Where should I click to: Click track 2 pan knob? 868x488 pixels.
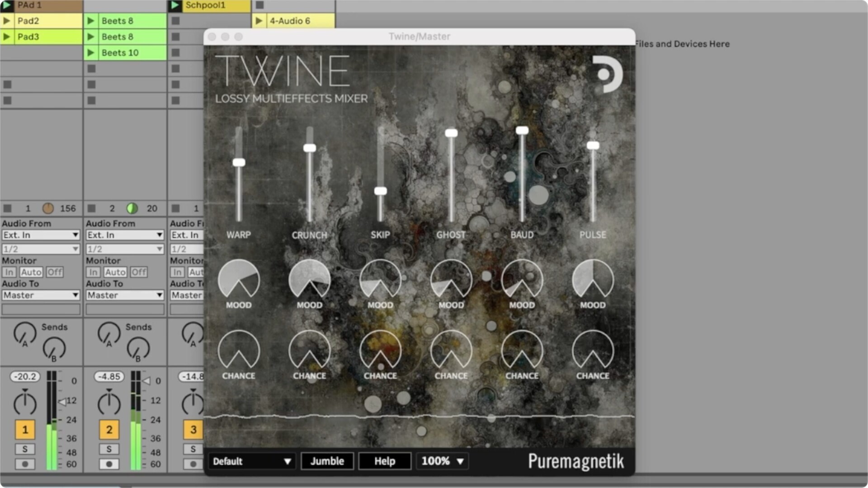coord(109,403)
